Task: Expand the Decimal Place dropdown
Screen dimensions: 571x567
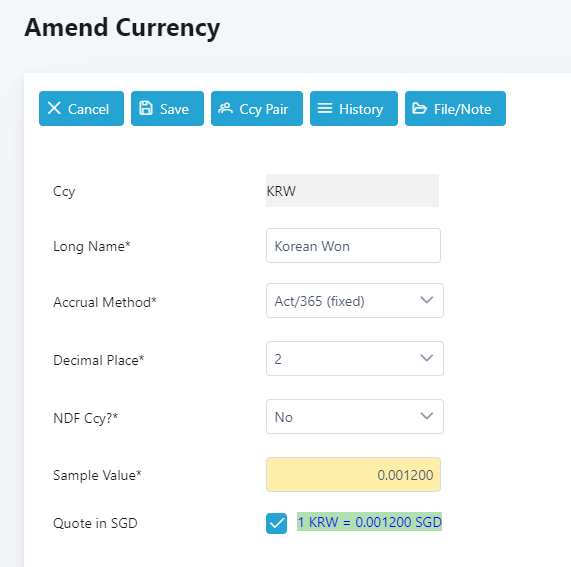Action: (x=355, y=359)
